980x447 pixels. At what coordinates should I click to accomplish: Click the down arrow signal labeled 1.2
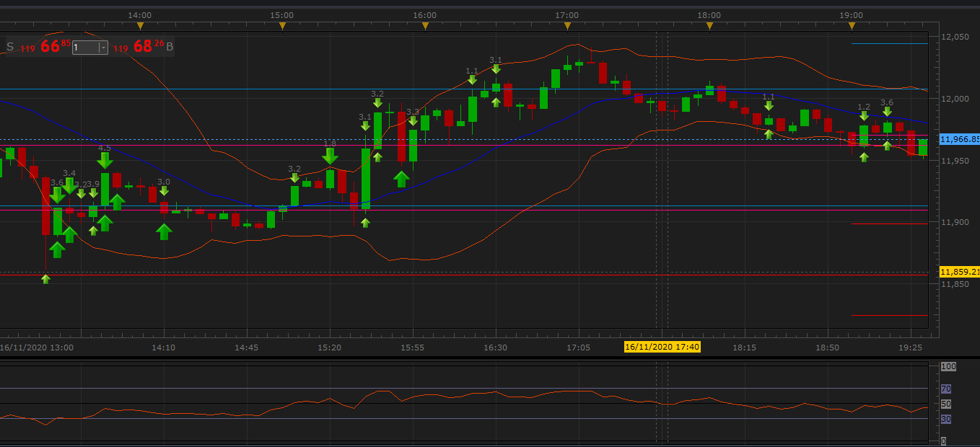click(864, 115)
